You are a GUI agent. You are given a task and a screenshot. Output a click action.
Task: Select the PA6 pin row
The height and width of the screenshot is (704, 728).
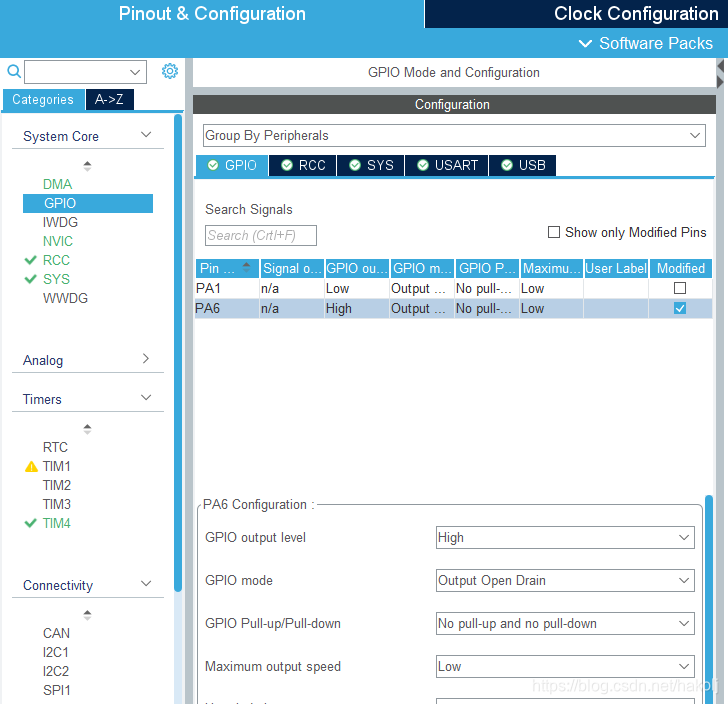coord(454,308)
